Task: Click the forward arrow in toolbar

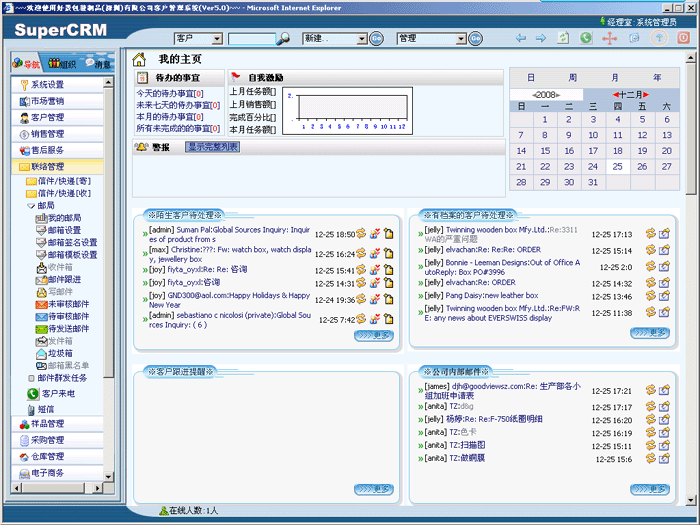Action: (x=541, y=38)
